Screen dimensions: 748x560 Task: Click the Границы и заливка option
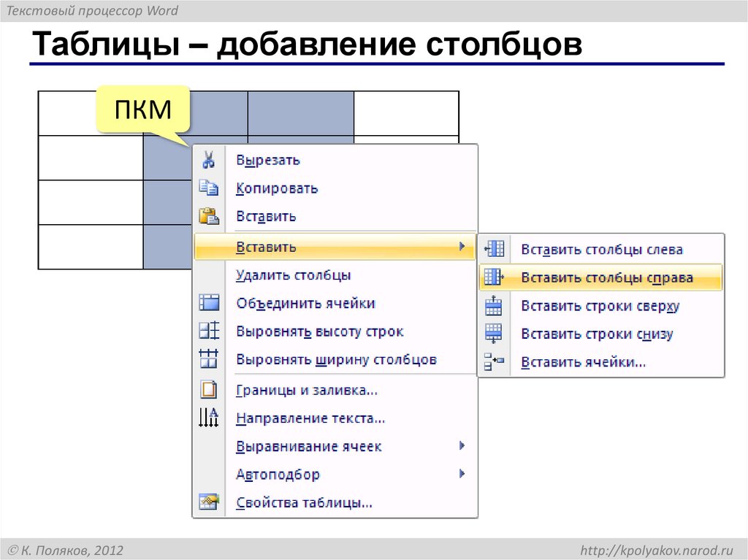(x=307, y=390)
